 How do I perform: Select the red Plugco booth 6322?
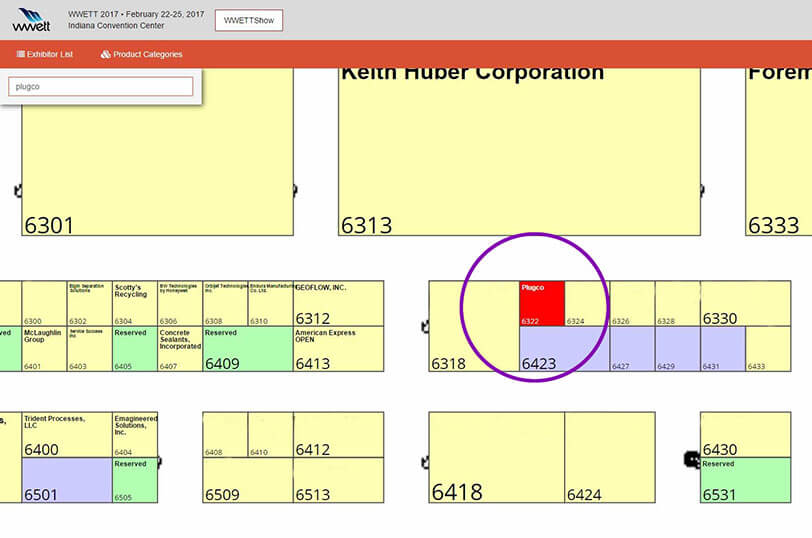coord(542,303)
